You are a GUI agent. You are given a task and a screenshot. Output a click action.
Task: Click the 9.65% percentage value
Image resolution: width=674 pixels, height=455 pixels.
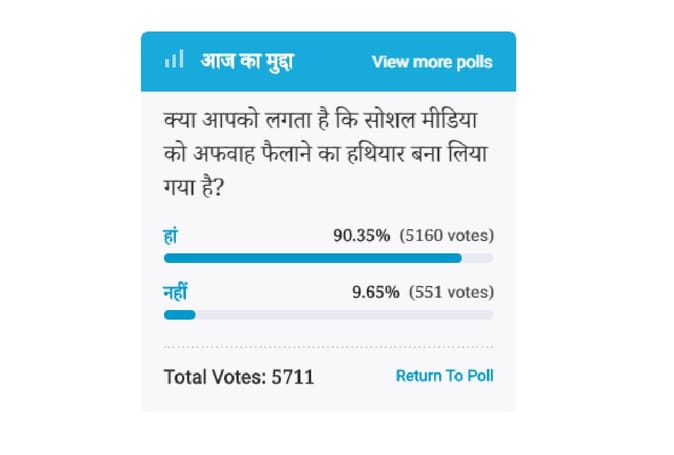click(x=376, y=292)
